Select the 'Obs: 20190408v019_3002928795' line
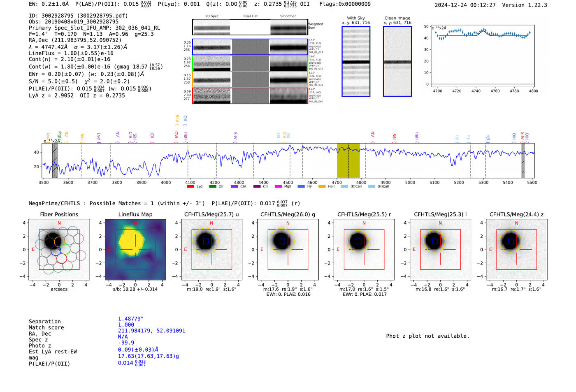Screen dimensions: 576x392 [74, 22]
